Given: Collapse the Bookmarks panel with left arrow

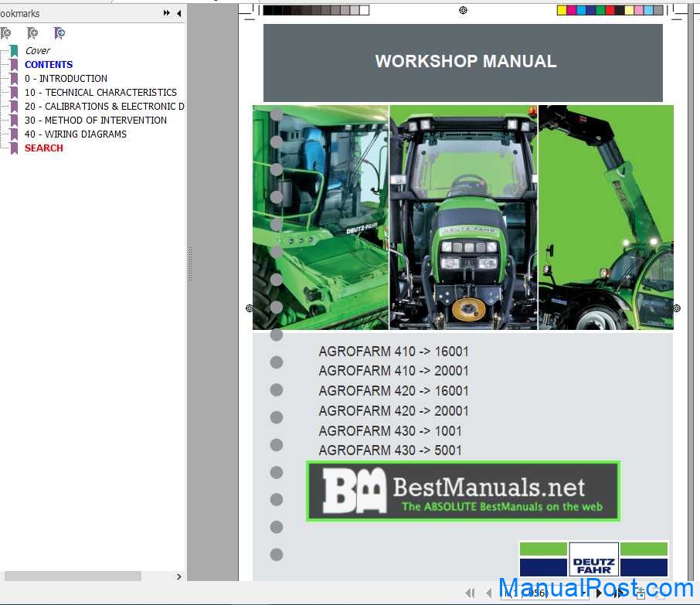Looking at the screenshot, I should 179,13.
